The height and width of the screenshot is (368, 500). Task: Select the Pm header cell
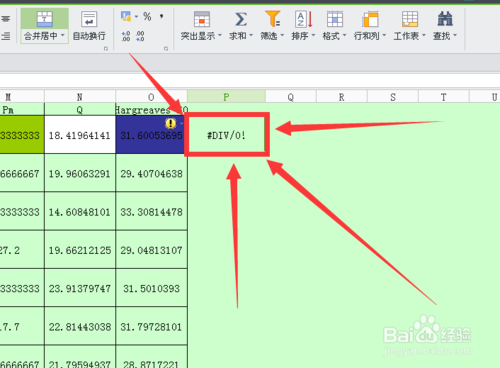click(22, 109)
